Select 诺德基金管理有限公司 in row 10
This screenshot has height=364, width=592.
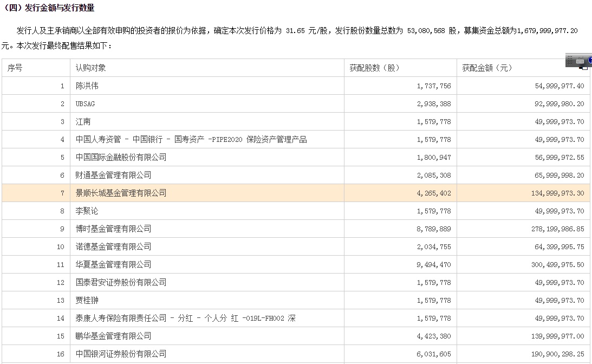click(x=113, y=246)
